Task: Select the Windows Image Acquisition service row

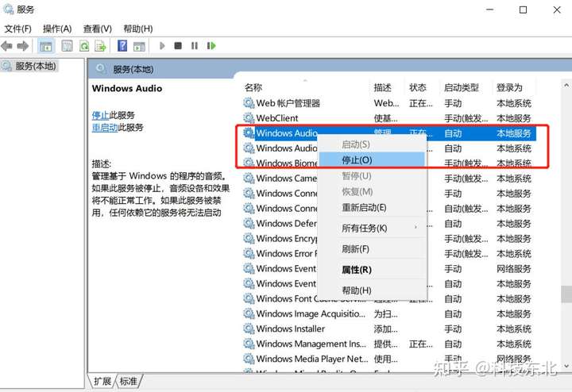Action: click(x=388, y=313)
